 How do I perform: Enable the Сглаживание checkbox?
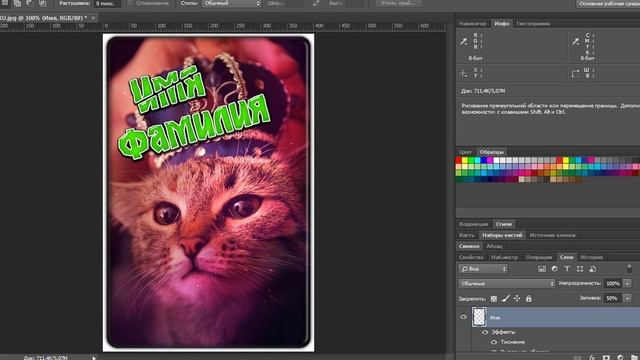[130, 3]
